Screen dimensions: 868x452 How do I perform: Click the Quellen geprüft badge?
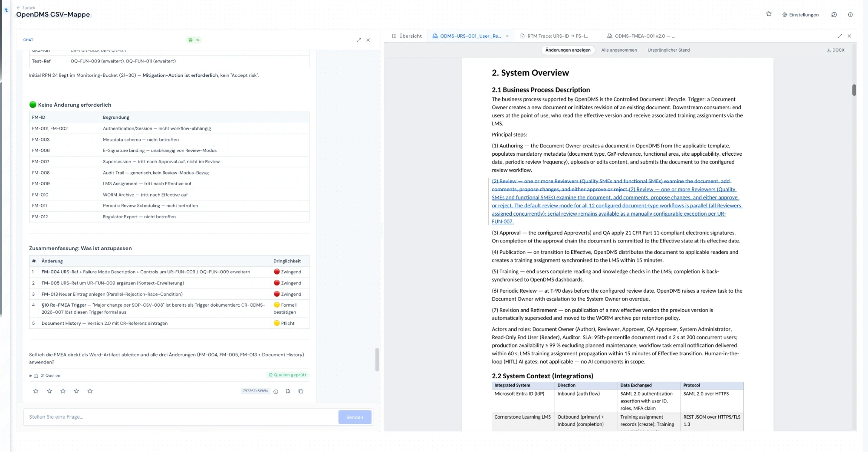tap(287, 375)
